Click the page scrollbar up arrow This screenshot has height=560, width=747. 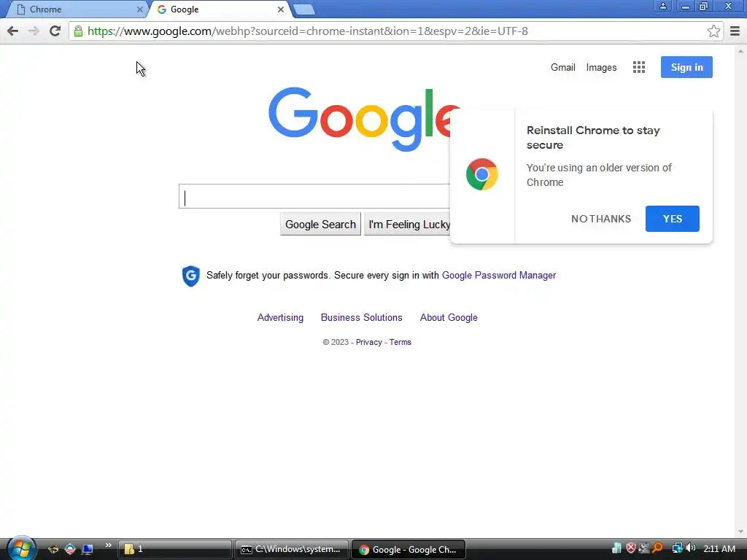(740, 51)
